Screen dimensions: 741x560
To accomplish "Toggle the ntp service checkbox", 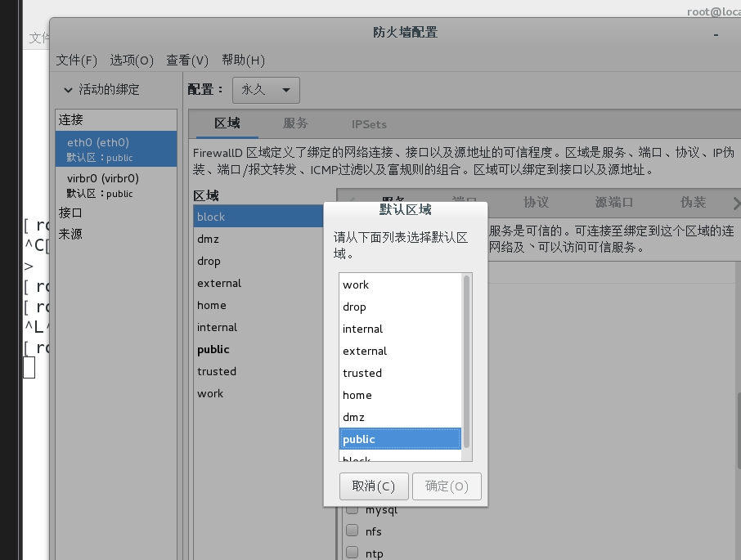I will (x=352, y=552).
